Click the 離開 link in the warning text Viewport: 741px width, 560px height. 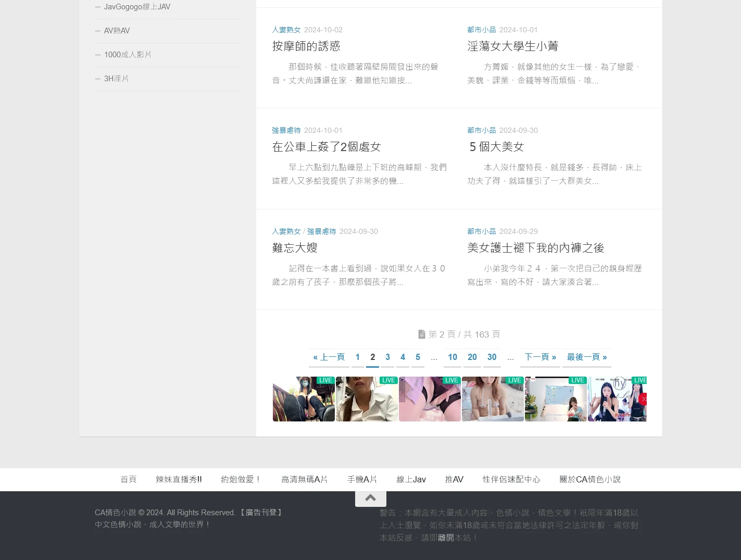[446, 538]
